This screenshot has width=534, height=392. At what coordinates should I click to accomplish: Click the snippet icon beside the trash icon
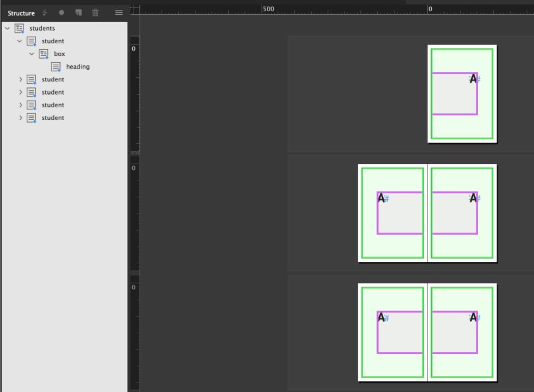pos(78,13)
